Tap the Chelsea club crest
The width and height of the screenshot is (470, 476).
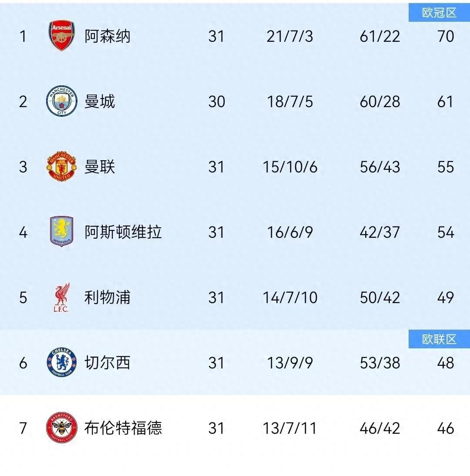coord(61,362)
